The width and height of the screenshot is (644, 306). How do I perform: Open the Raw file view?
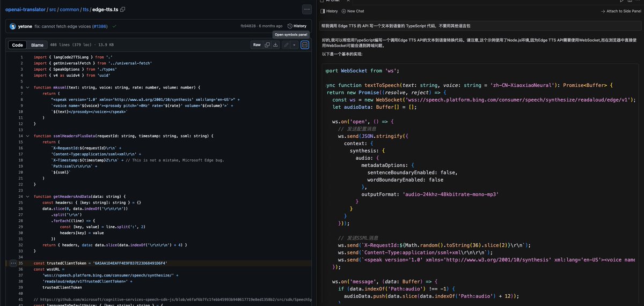257,45
